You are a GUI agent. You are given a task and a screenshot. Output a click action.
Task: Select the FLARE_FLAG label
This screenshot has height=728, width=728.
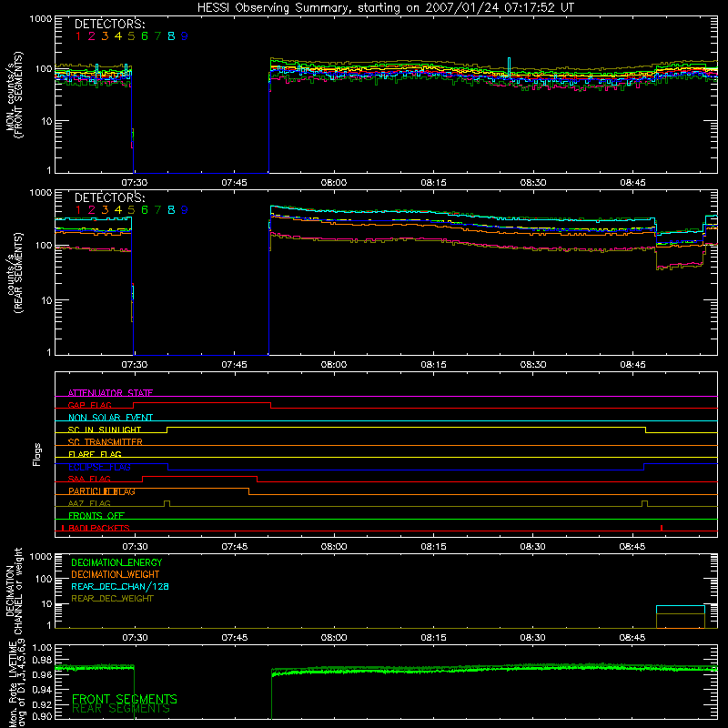[95, 454]
